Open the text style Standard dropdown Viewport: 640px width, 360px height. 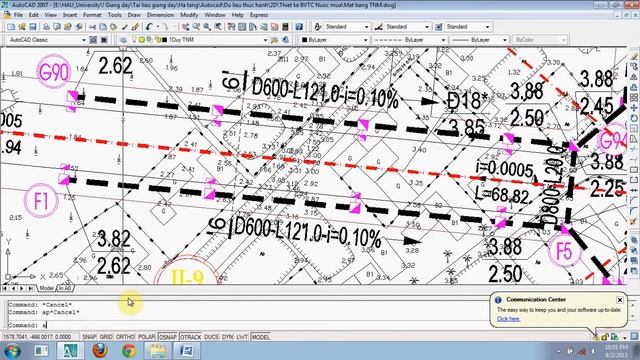366,27
